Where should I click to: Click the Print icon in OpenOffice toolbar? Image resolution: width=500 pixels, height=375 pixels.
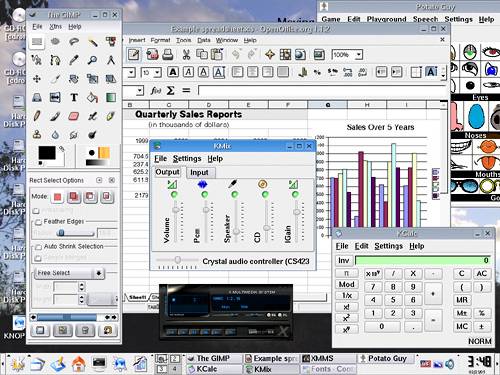tap(168, 54)
